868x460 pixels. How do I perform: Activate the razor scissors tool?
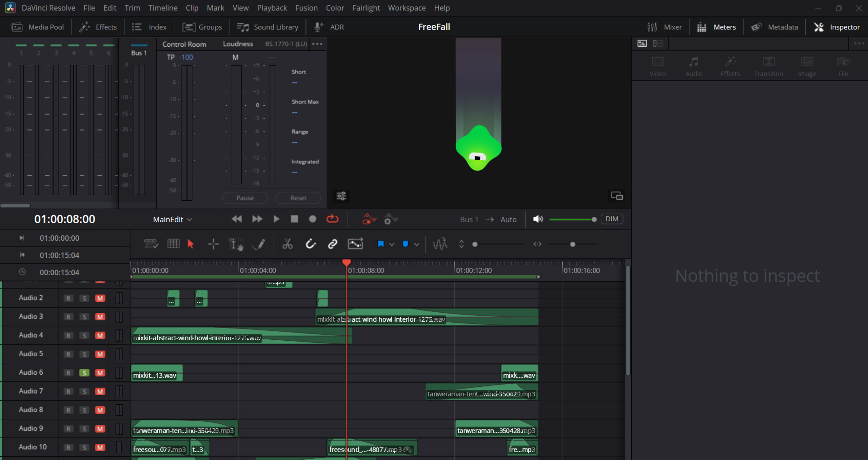click(x=288, y=244)
